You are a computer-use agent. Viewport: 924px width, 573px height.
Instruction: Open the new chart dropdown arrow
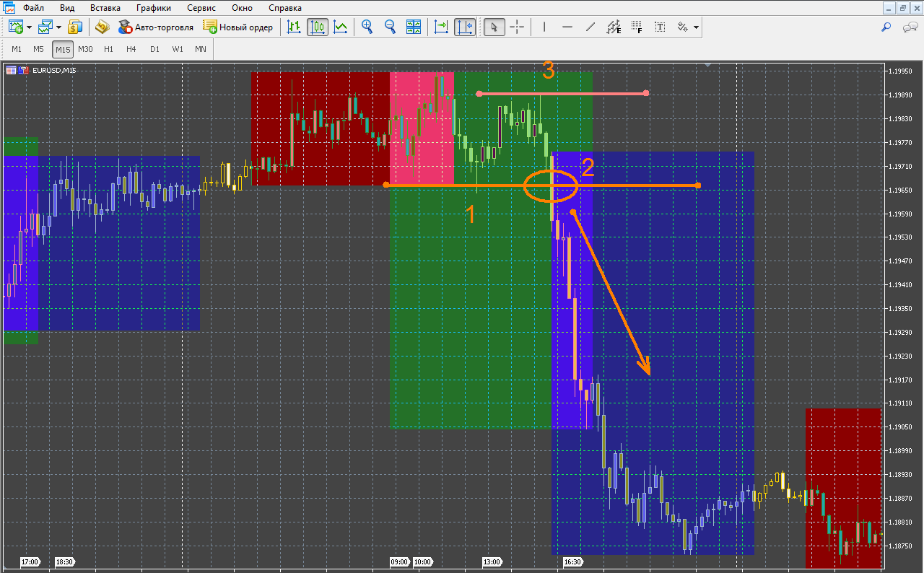[29, 27]
